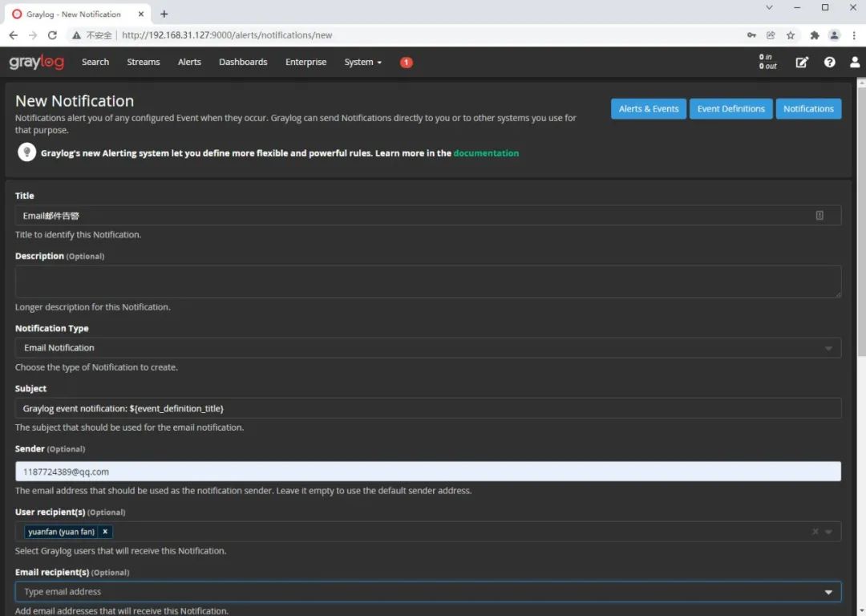
Task: Open Enterprise menu item
Action: 306,62
